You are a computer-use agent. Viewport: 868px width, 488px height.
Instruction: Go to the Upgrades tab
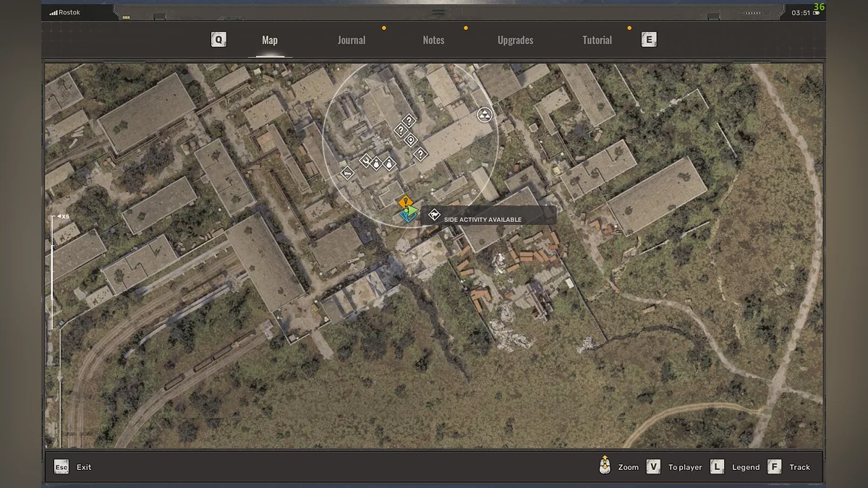pos(515,40)
